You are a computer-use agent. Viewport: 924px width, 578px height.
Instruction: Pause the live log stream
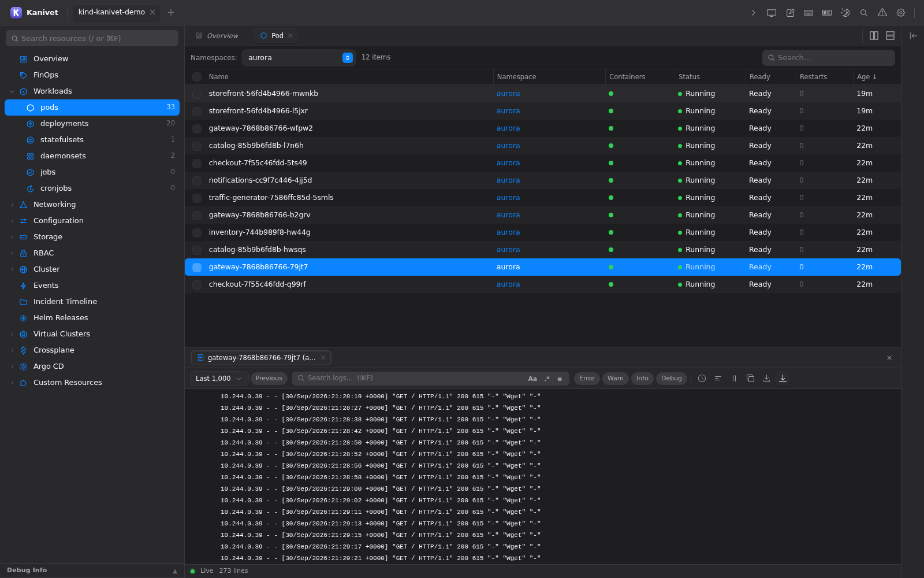click(x=734, y=379)
